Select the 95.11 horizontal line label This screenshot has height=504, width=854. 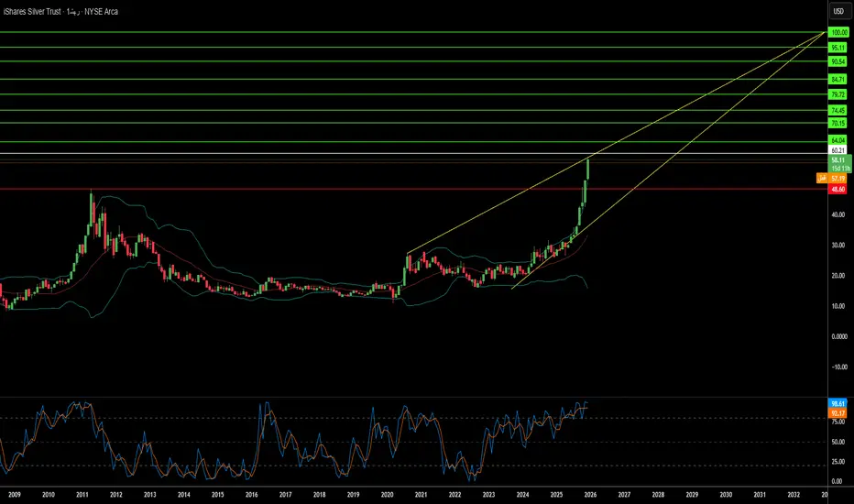pos(838,48)
